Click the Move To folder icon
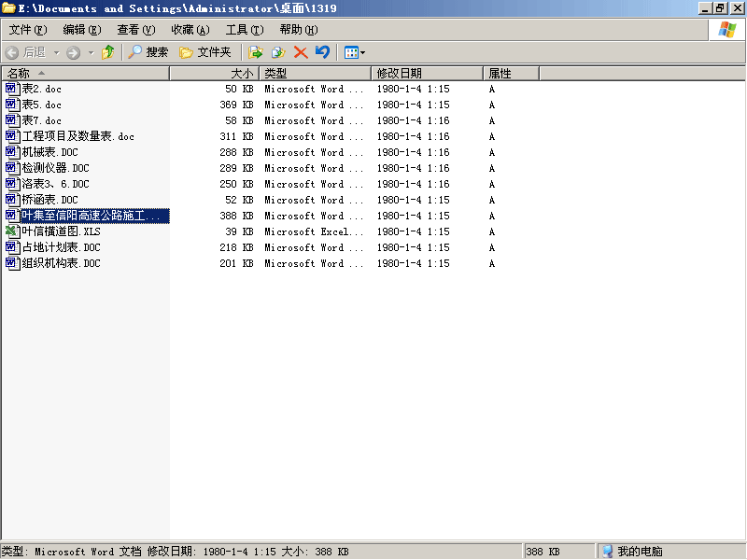The image size is (747, 560). coord(256,52)
